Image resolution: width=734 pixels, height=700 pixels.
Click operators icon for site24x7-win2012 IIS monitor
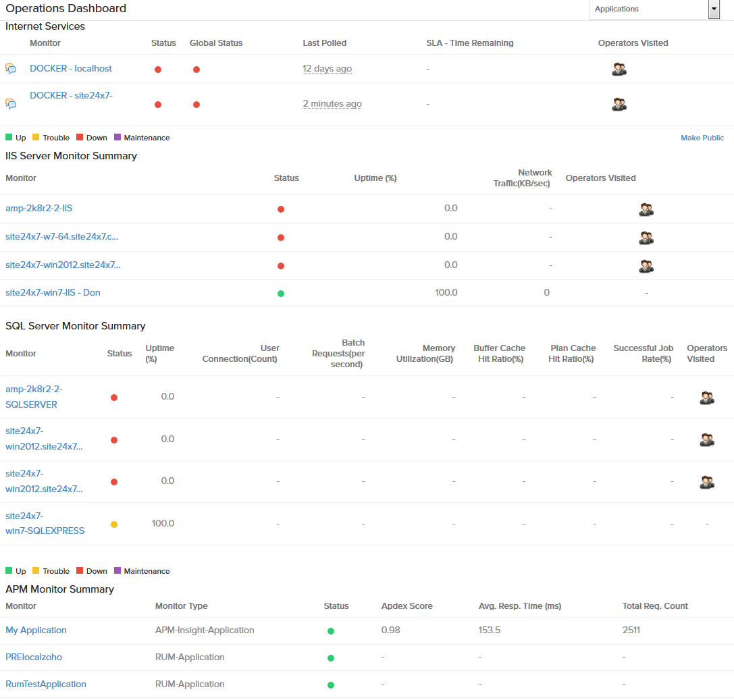pos(646,266)
